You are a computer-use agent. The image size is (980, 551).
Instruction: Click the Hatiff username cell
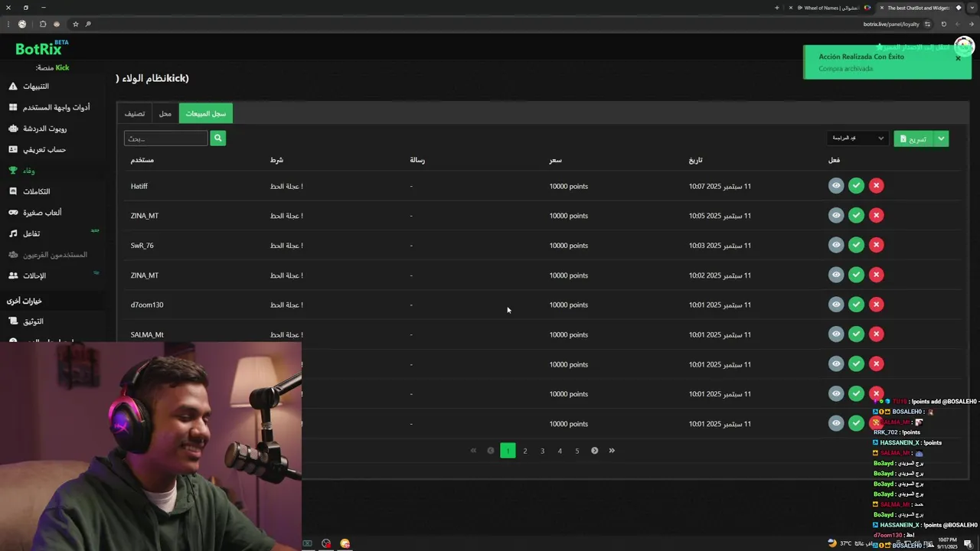pyautogui.click(x=139, y=186)
